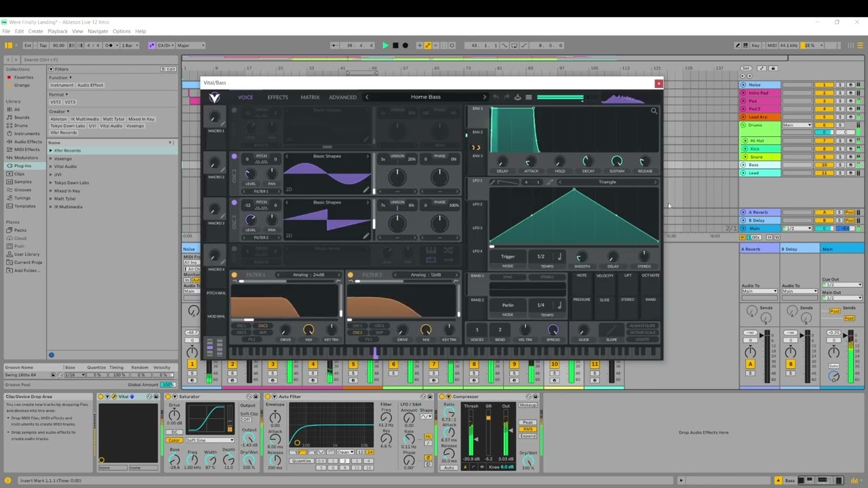The image size is (868, 488).
Task: Click the Saturator hot-swap icon
Action: point(250,396)
